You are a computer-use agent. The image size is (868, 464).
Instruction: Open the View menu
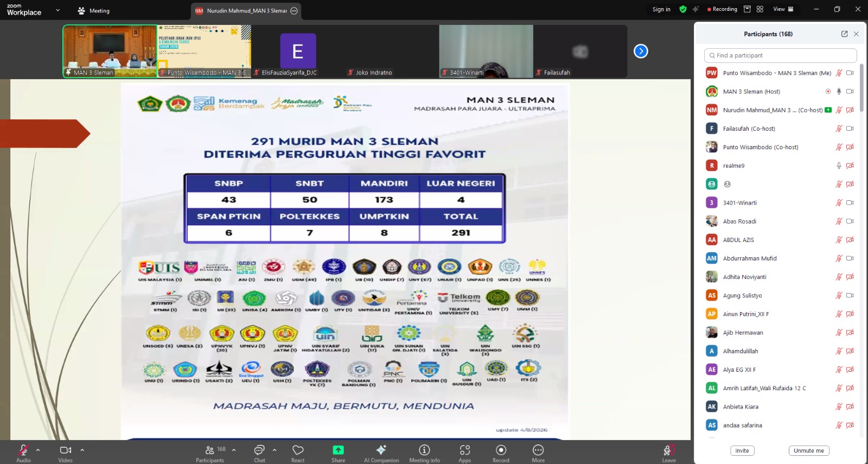(783, 9)
